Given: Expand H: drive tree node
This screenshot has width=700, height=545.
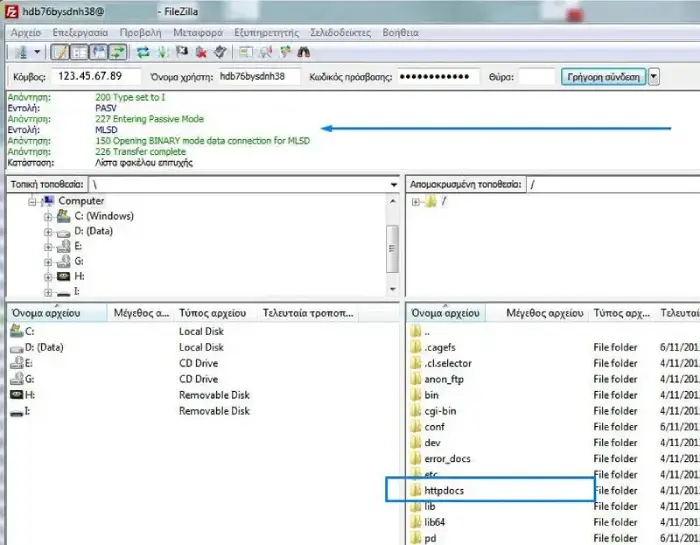Looking at the screenshot, I should (48, 277).
